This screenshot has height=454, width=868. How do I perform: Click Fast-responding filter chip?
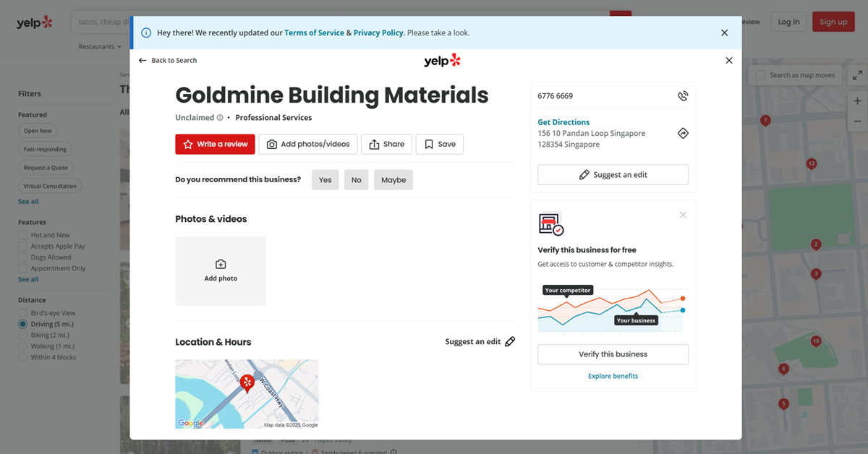[x=45, y=149]
